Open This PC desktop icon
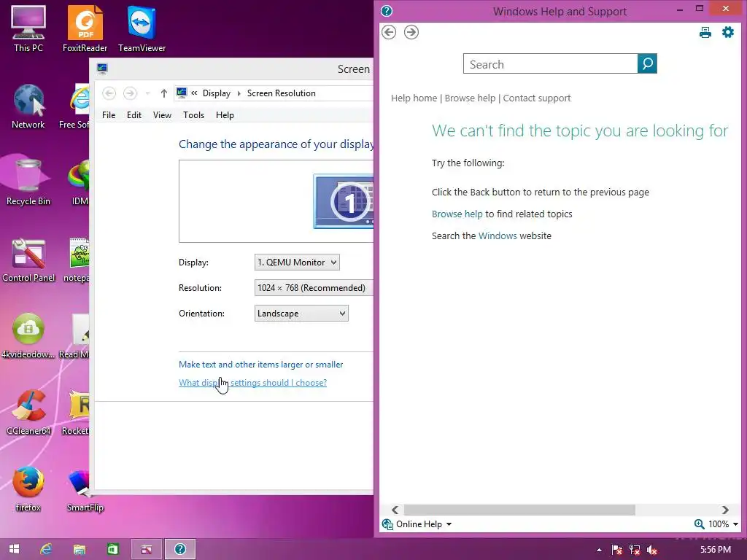Viewport: 747px width, 560px height. pyautogui.click(x=28, y=28)
